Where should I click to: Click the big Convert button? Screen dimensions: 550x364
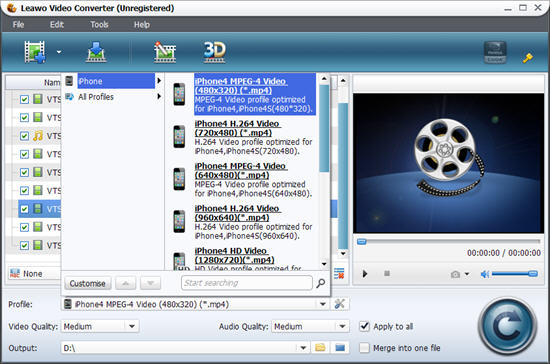click(508, 326)
